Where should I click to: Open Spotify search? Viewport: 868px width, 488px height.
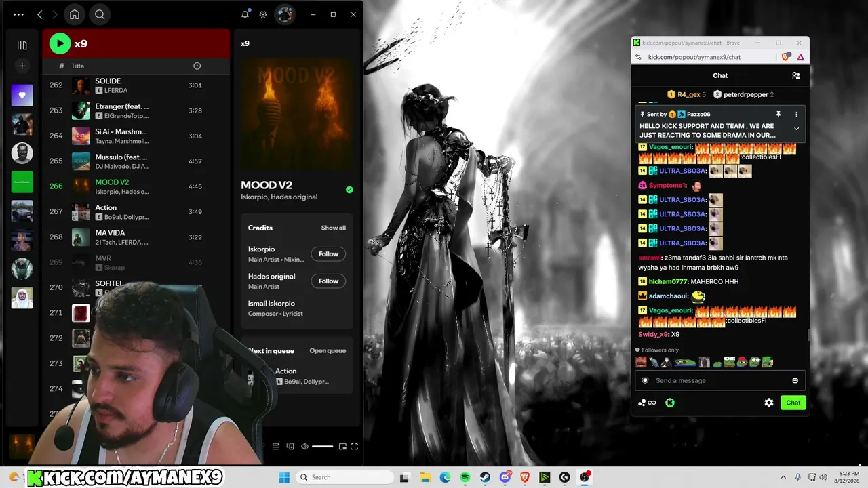click(x=100, y=14)
